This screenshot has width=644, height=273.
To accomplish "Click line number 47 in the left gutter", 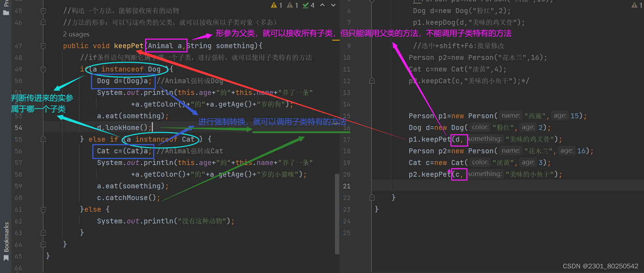I will pyautogui.click(x=18, y=46).
